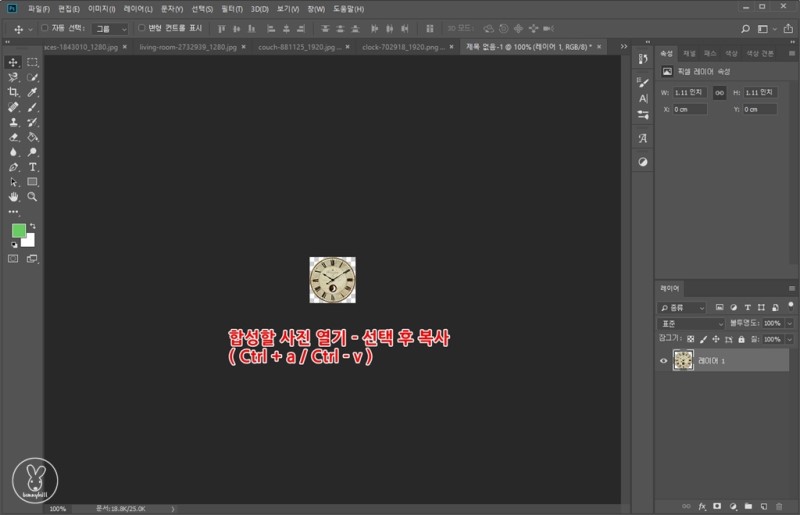Open the layer opacity 100% dropdown arrow
Screen dimensions: 800x515
point(791,324)
